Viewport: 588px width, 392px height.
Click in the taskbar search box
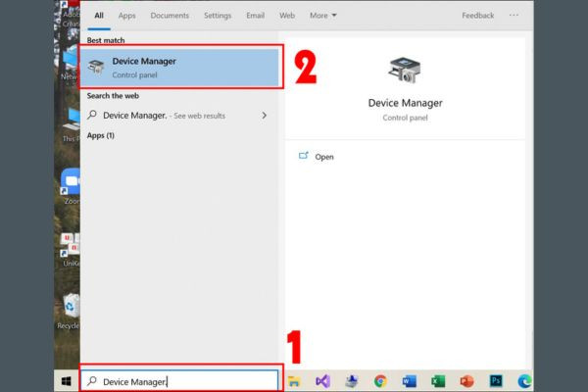[180, 381]
